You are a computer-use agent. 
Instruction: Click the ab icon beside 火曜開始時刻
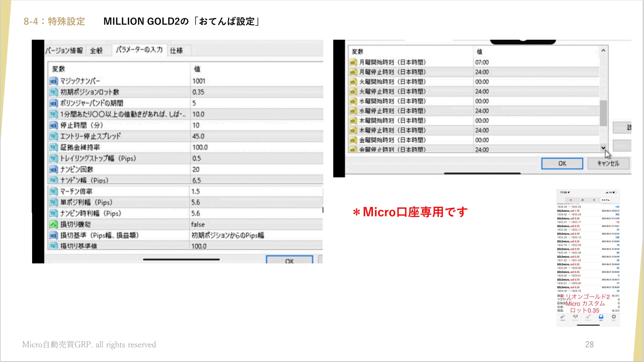(x=353, y=82)
